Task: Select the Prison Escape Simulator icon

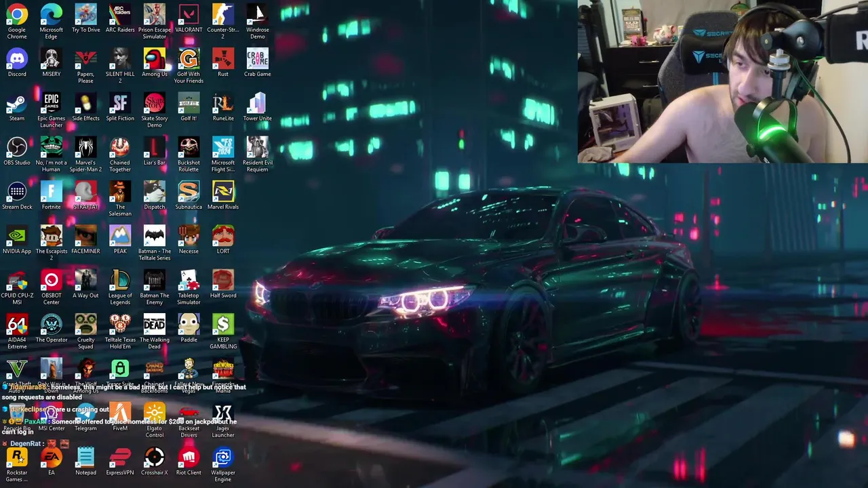Action: pos(155,14)
